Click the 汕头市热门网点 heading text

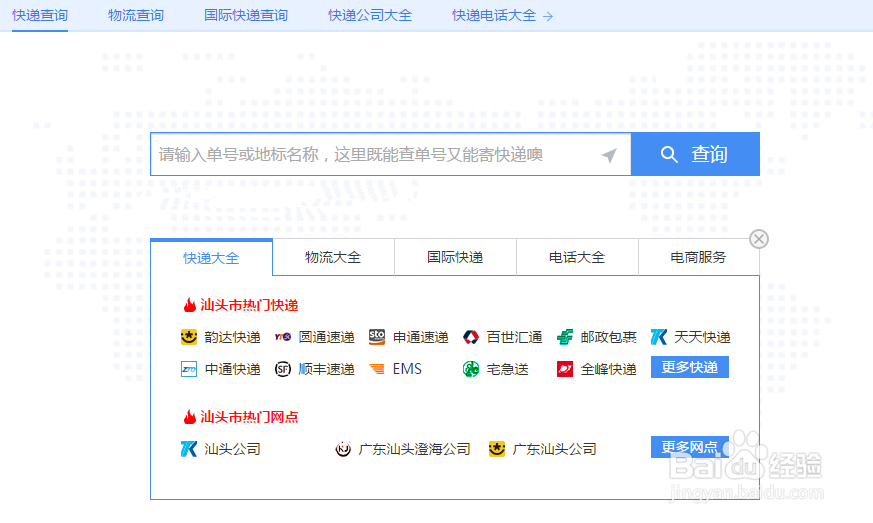(249, 417)
